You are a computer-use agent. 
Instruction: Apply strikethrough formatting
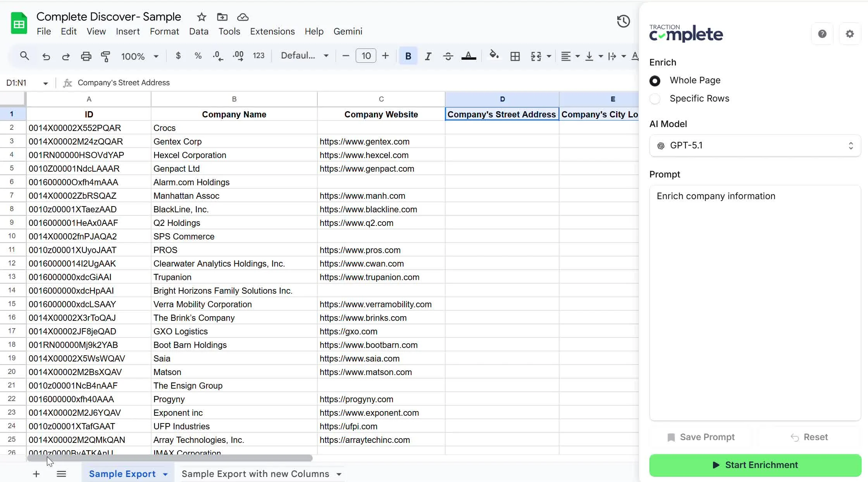tap(448, 56)
